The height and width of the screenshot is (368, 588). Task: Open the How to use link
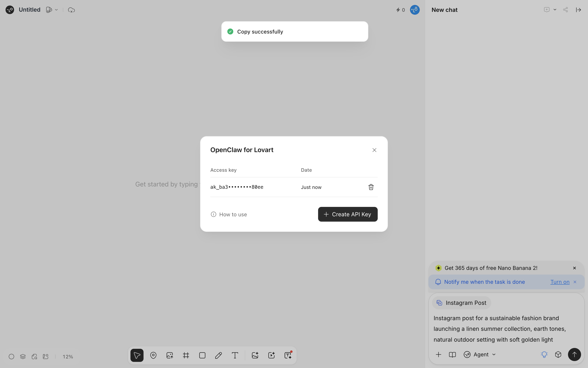tap(229, 214)
